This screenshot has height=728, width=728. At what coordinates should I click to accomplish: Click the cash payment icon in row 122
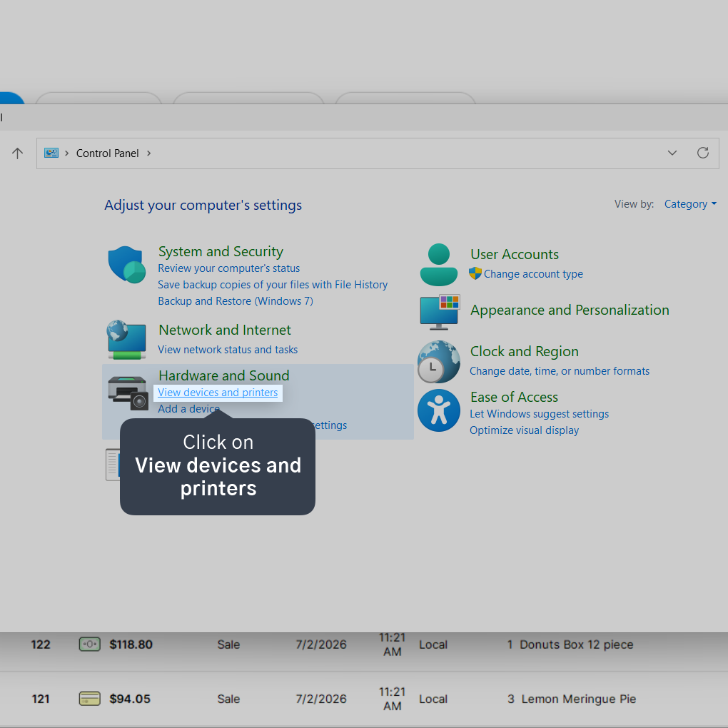(x=90, y=644)
